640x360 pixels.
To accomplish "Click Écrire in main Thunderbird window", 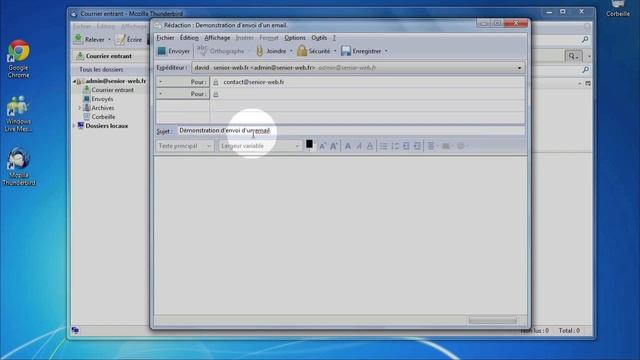I will point(129,40).
